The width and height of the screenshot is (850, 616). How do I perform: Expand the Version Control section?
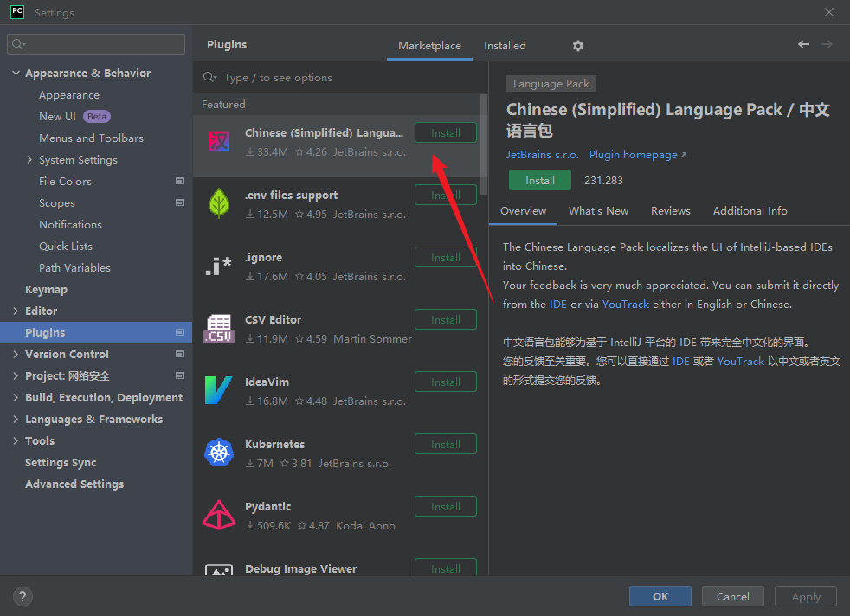(x=16, y=355)
